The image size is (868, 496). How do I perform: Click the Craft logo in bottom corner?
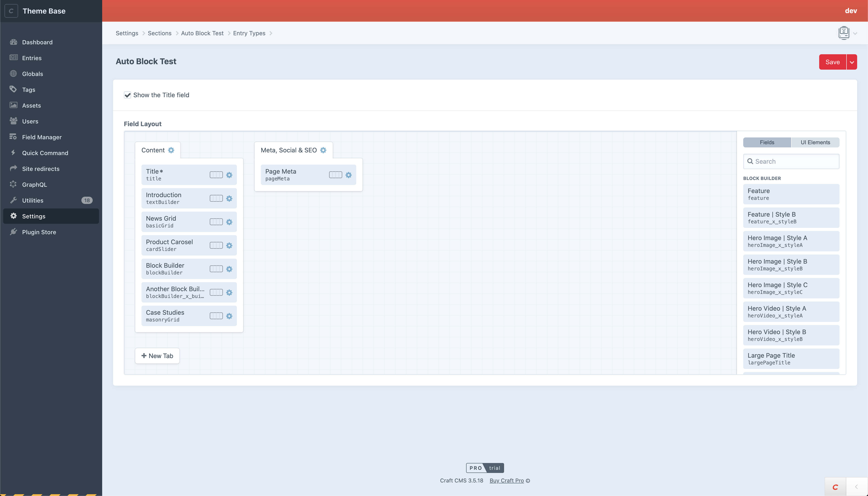[x=835, y=487]
